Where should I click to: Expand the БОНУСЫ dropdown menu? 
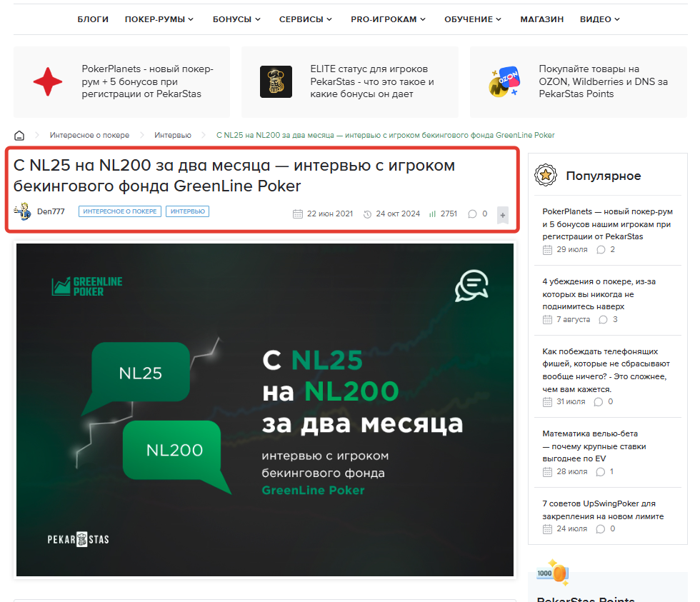coord(236,19)
